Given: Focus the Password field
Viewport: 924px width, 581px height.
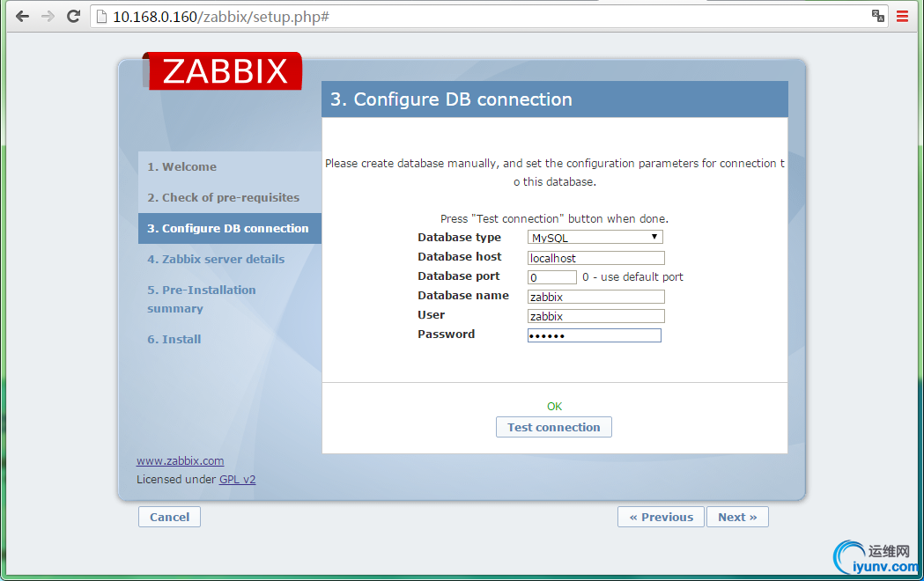Looking at the screenshot, I should click(594, 335).
